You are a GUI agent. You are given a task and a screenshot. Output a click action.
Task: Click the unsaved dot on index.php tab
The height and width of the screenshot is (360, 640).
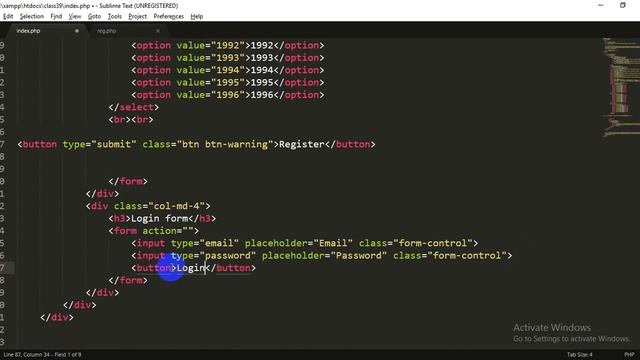click(x=77, y=31)
